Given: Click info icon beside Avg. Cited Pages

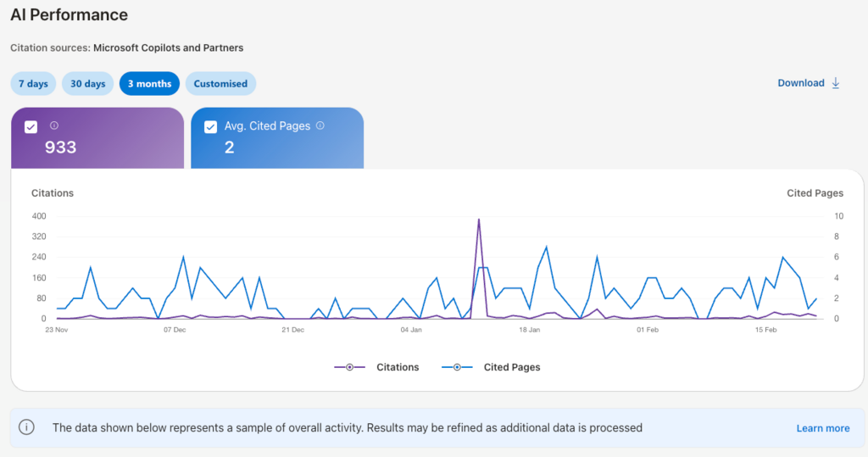Looking at the screenshot, I should 320,125.
